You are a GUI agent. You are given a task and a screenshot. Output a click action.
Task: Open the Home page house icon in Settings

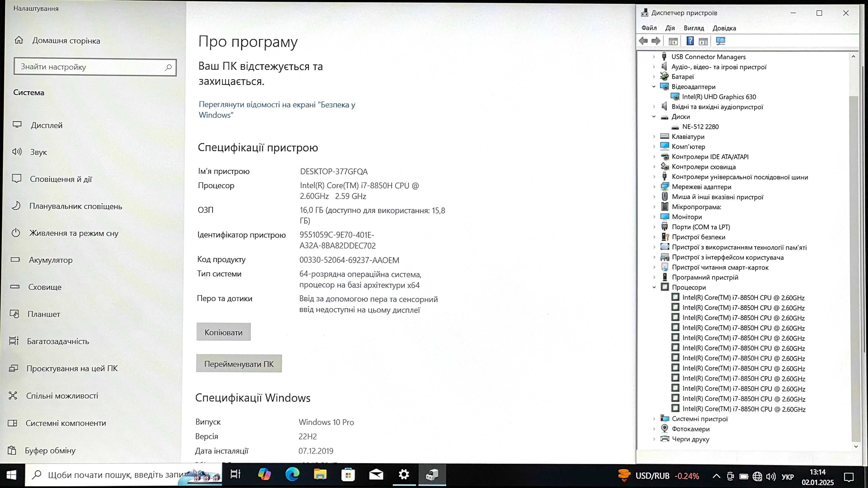coord(19,40)
